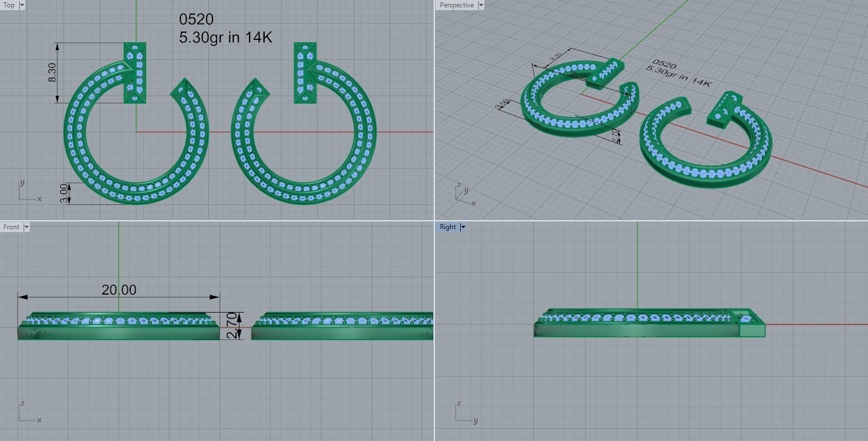Screen dimensions: 868x441
Task: Open the Perspective viewport dropdown menu arrow
Action: [x=480, y=5]
